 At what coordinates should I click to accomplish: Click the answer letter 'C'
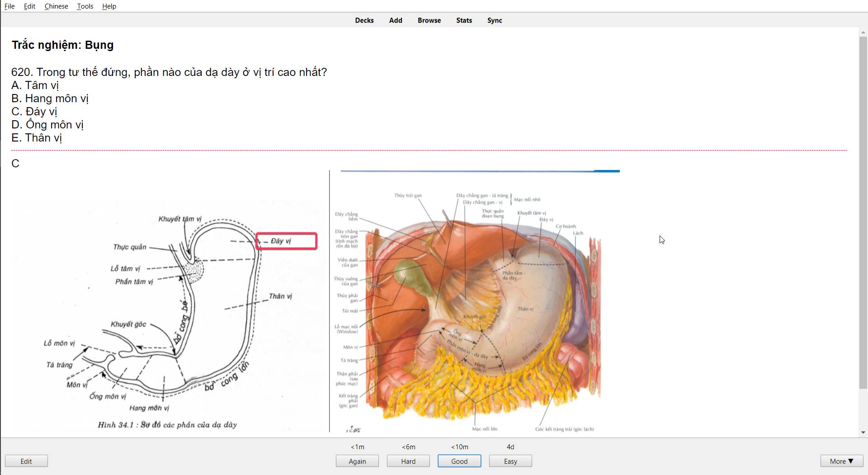(15, 164)
